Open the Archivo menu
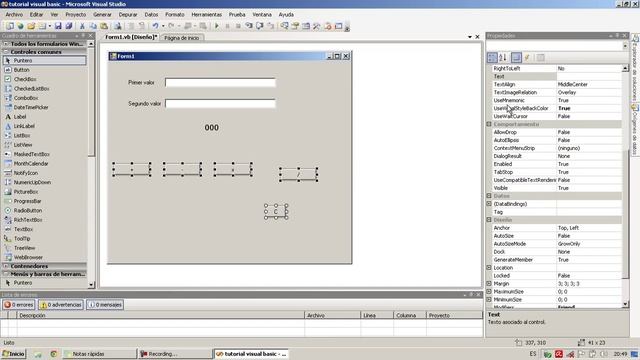The width and height of the screenshot is (640, 360). [x=14, y=14]
